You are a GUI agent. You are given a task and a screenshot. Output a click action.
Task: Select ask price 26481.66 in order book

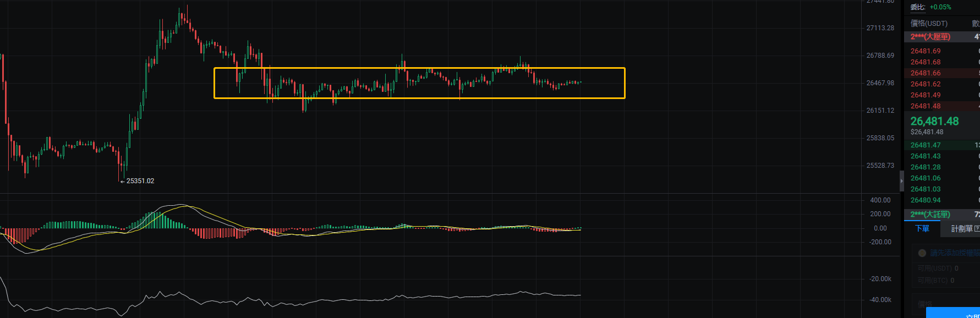[926, 73]
